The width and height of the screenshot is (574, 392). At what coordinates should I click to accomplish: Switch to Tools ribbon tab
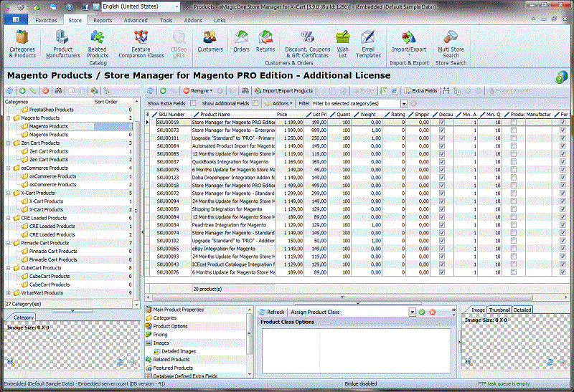(x=166, y=21)
